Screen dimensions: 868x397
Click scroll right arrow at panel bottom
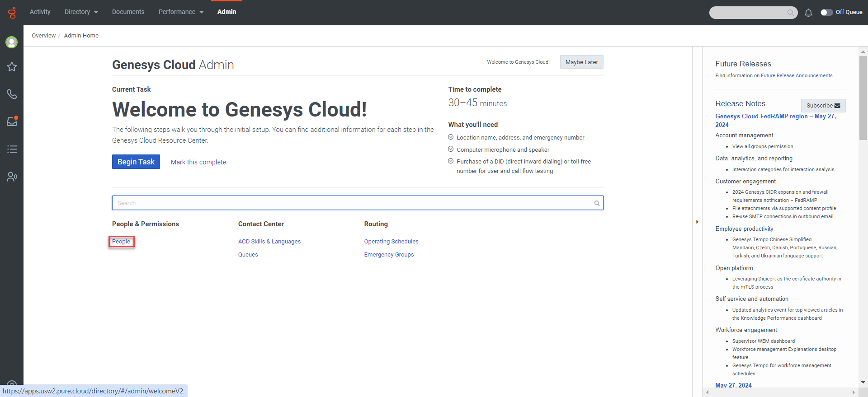853,392
